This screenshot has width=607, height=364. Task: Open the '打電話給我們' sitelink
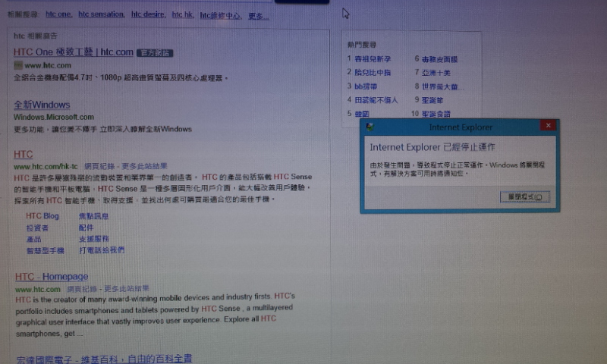coord(102,250)
